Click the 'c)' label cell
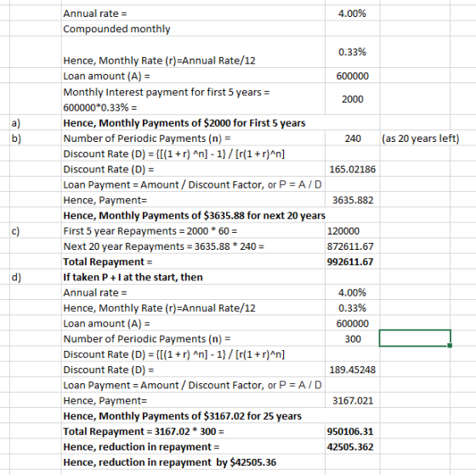Viewport: 476px width, 475px height. coord(36,231)
